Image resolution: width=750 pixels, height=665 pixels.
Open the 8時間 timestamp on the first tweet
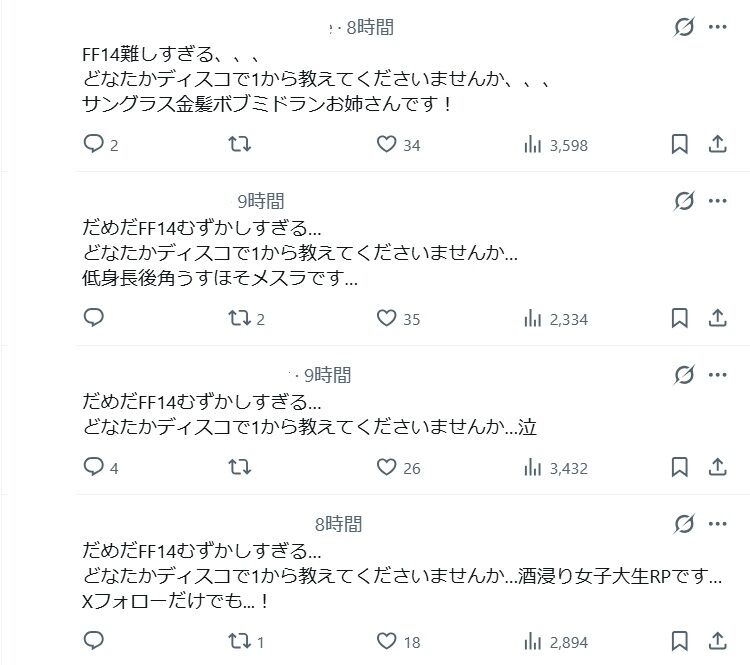[370, 27]
